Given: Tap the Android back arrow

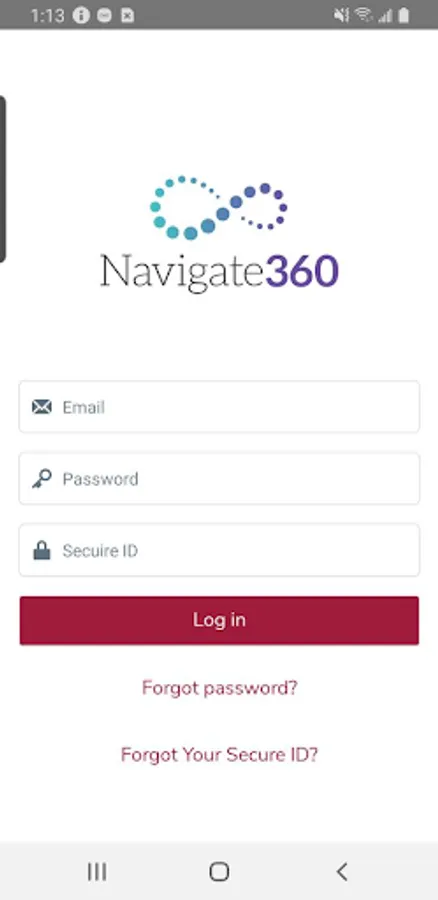Looking at the screenshot, I should point(342,872).
